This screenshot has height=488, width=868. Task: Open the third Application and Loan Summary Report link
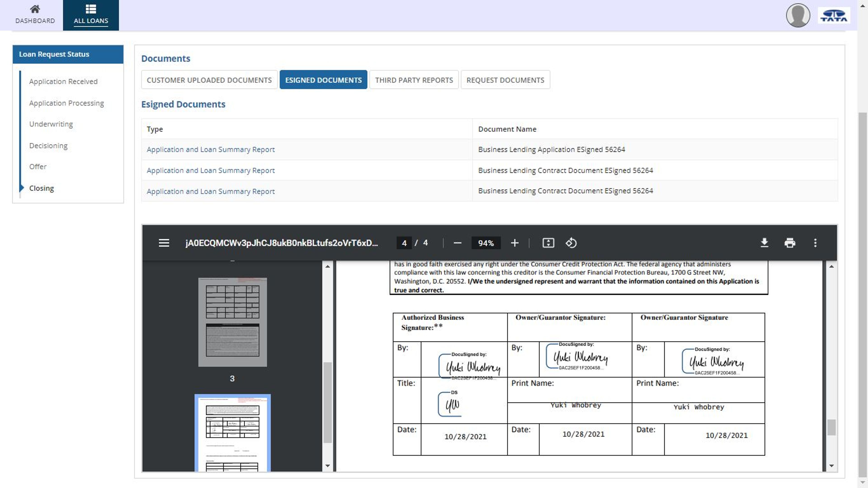point(211,191)
